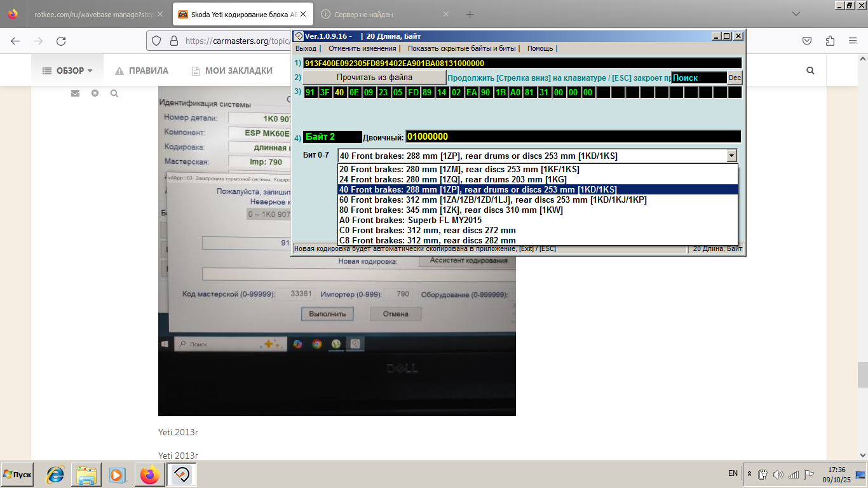Image resolution: width=868 pixels, height=488 pixels.
Task: Open the Firefox extensions puzzle icon
Action: click(x=830, y=41)
